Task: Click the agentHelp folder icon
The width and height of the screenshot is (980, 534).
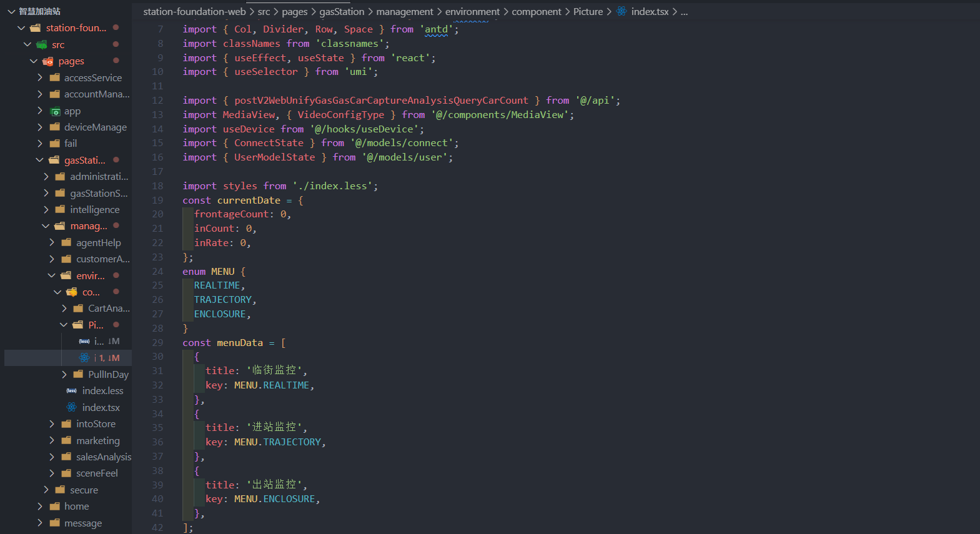Action: pyautogui.click(x=67, y=242)
